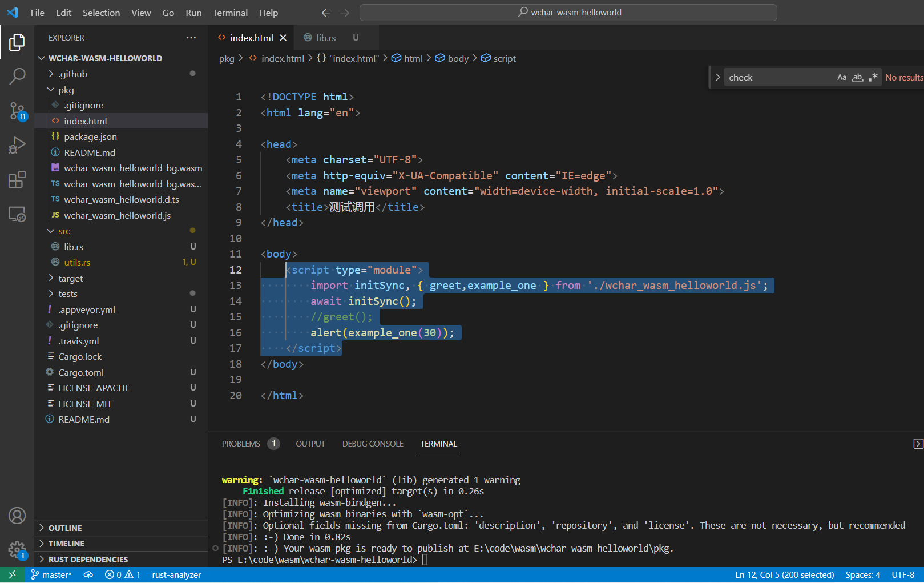Open the Extensions view

click(17, 179)
